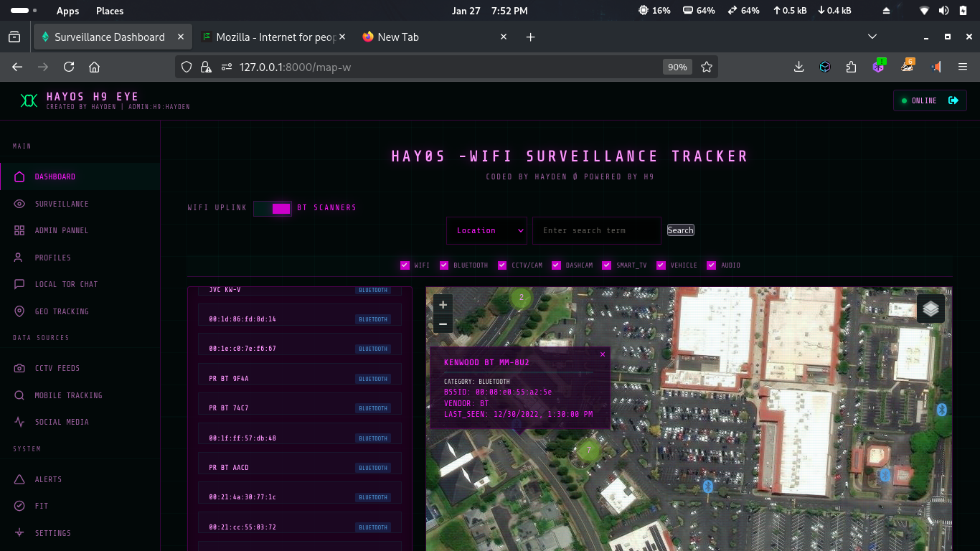Uncheck the WIFI filter checkbox
The width and height of the screenshot is (980, 551).
tap(405, 265)
